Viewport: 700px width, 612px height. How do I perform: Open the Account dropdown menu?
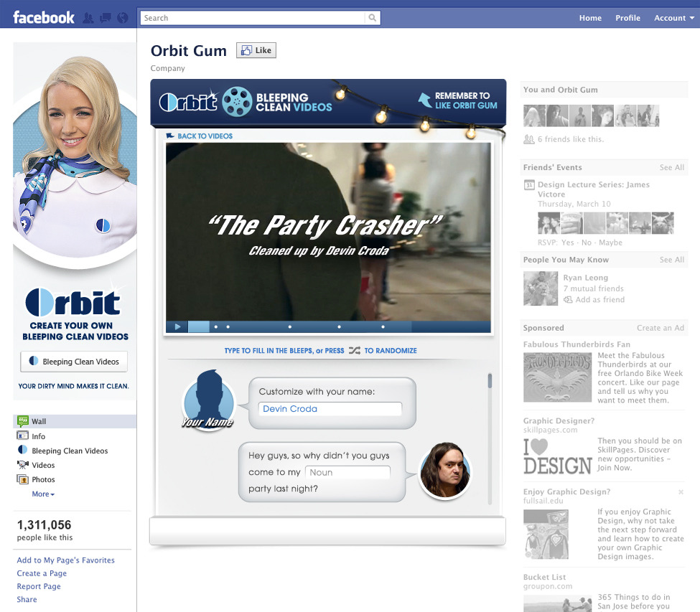click(x=674, y=18)
